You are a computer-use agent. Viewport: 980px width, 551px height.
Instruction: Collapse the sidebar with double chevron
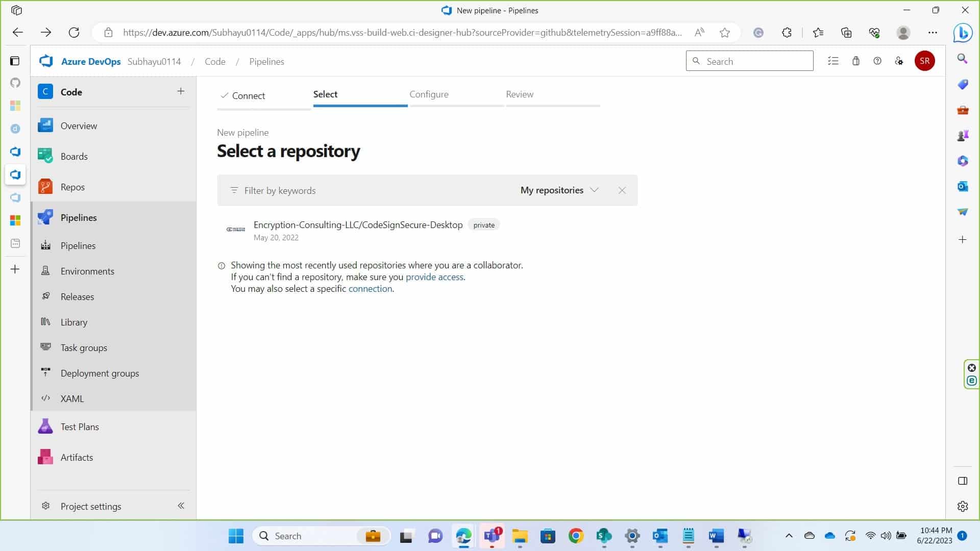tap(181, 506)
